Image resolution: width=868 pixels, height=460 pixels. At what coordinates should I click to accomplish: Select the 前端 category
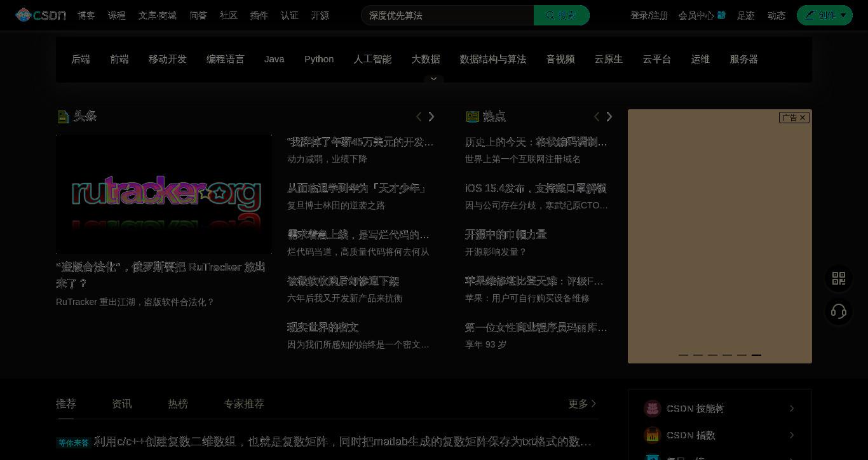click(119, 59)
